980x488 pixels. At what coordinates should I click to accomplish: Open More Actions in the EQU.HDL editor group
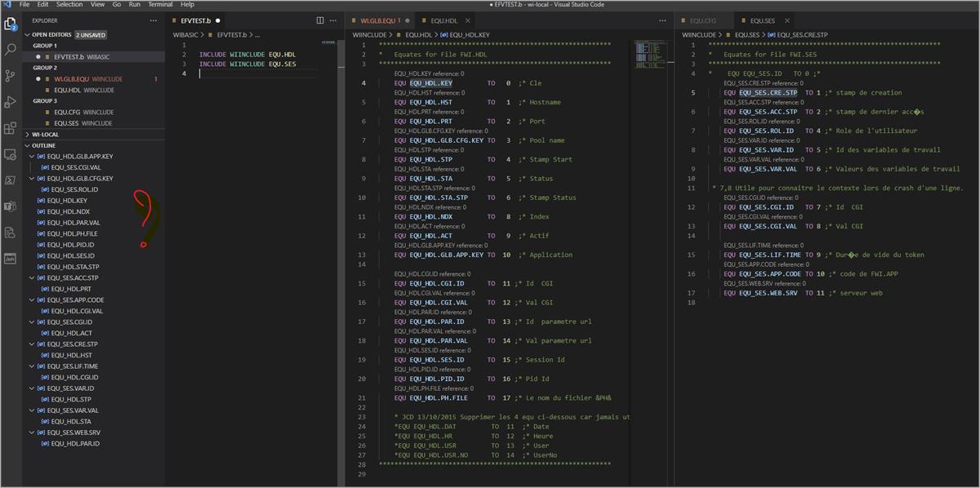661,20
